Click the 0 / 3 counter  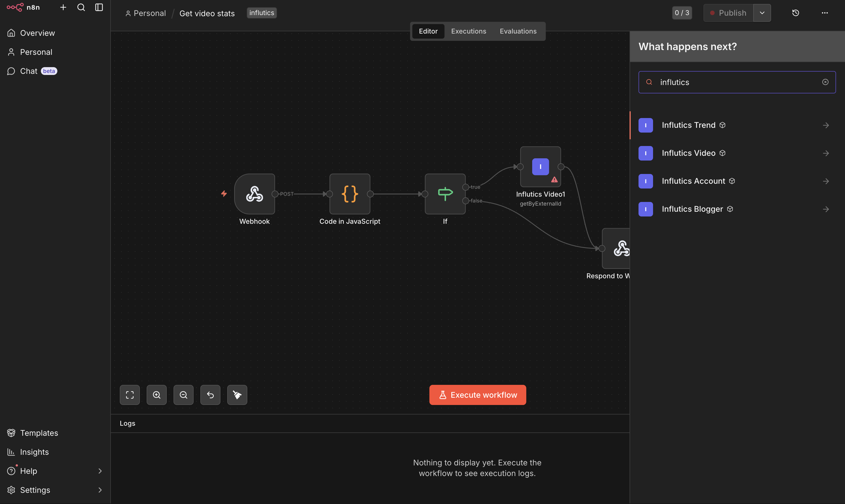682,13
